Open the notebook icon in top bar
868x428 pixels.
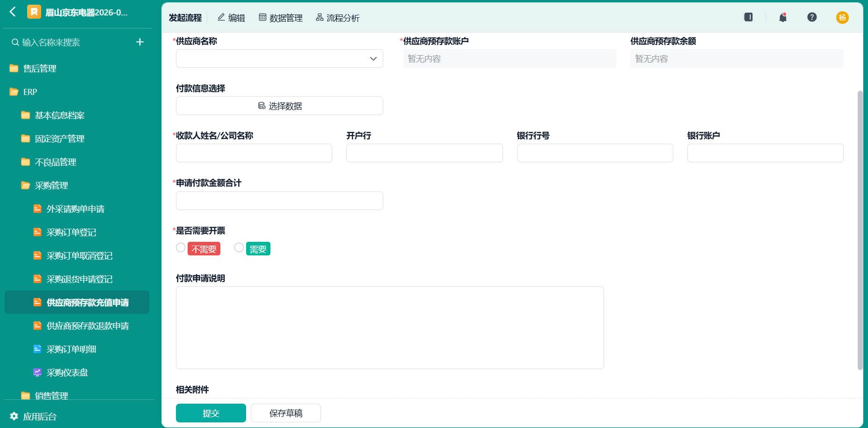pos(748,17)
